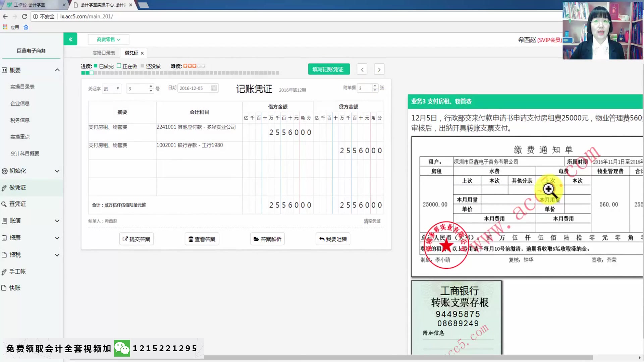
Task: Collapse the 概要 section chevron
Action: (x=57, y=70)
